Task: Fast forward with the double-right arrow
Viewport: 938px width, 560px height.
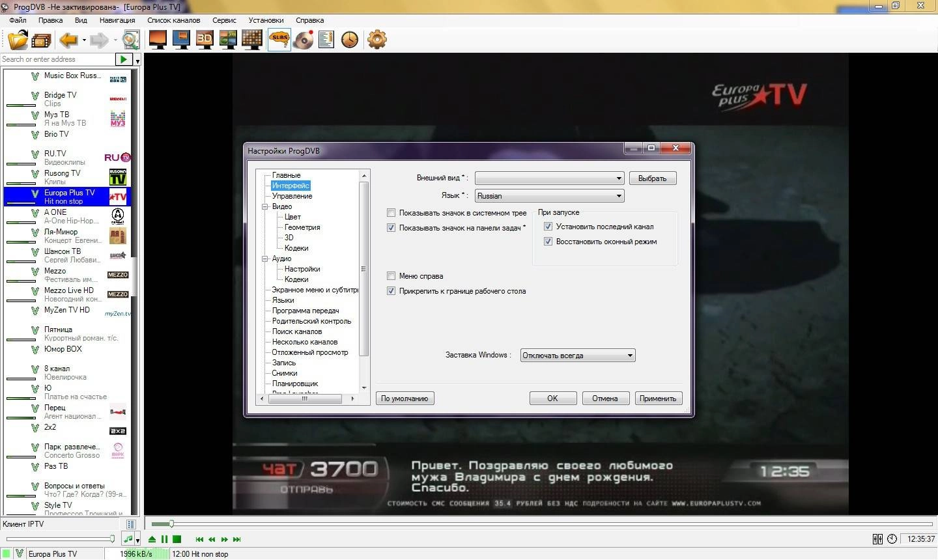Action: click(x=225, y=539)
